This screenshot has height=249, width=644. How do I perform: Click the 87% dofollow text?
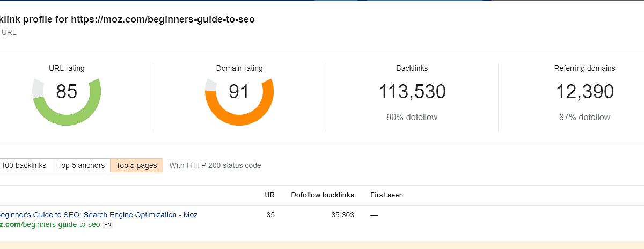click(x=584, y=117)
